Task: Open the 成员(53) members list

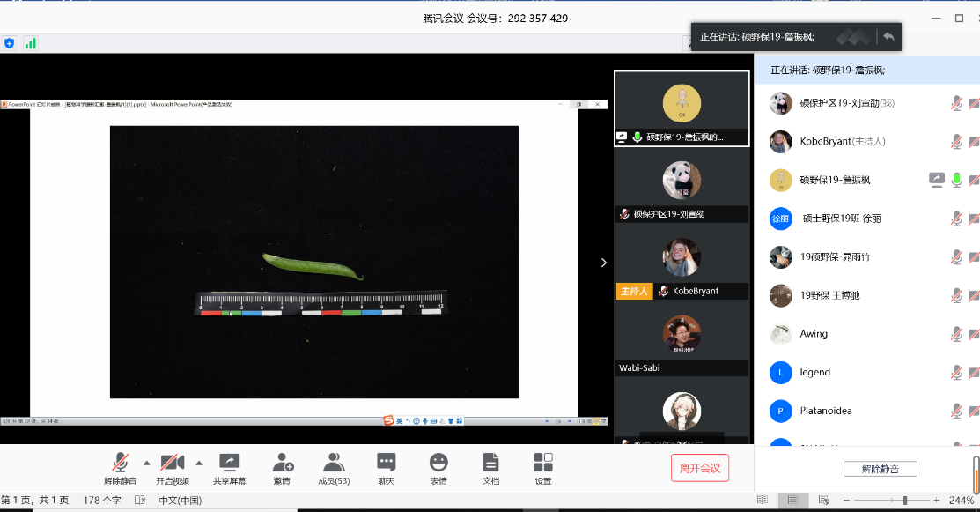Action: coord(333,462)
